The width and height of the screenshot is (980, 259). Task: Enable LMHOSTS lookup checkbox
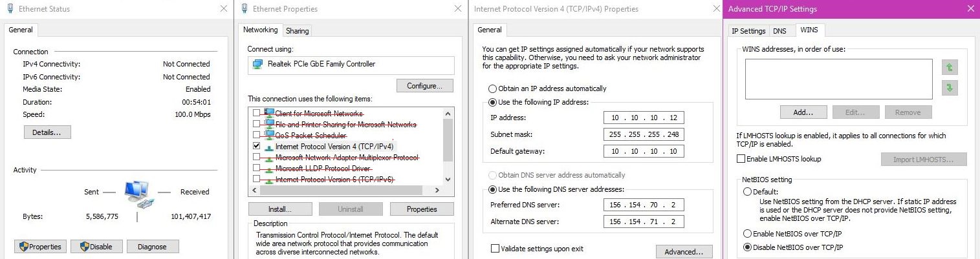tap(741, 159)
